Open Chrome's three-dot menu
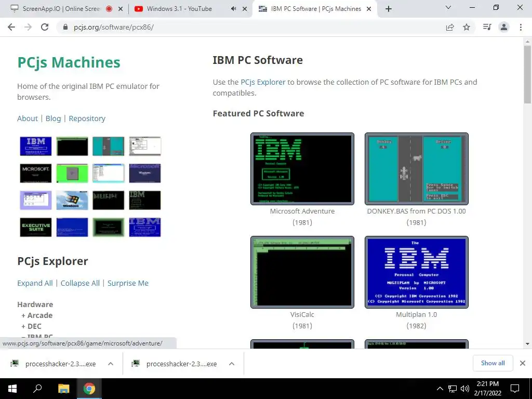 point(521,27)
